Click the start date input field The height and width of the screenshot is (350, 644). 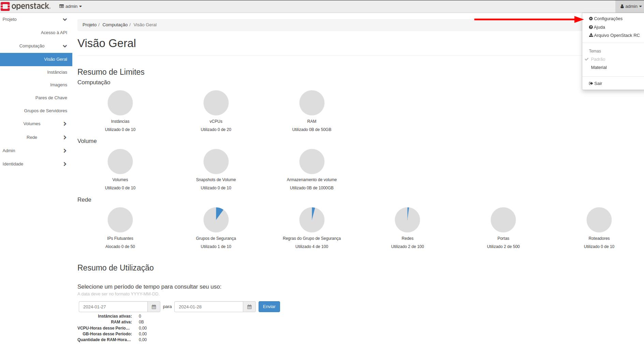[x=113, y=307]
